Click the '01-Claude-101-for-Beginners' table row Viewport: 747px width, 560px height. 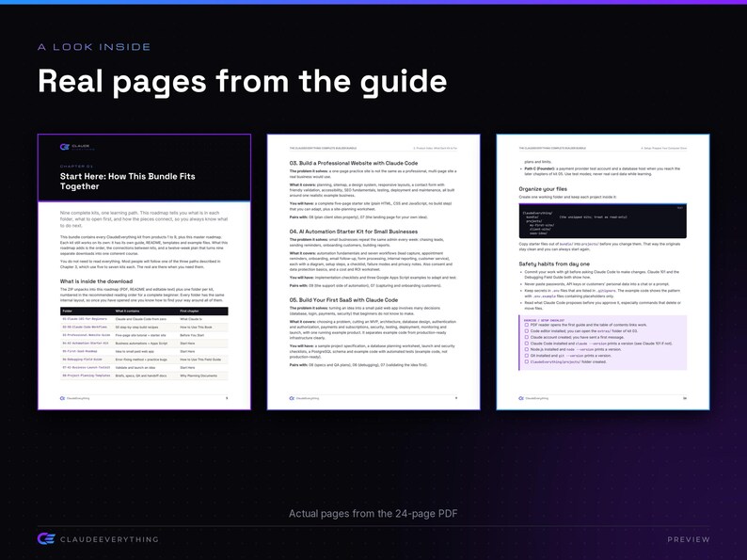[144, 319]
